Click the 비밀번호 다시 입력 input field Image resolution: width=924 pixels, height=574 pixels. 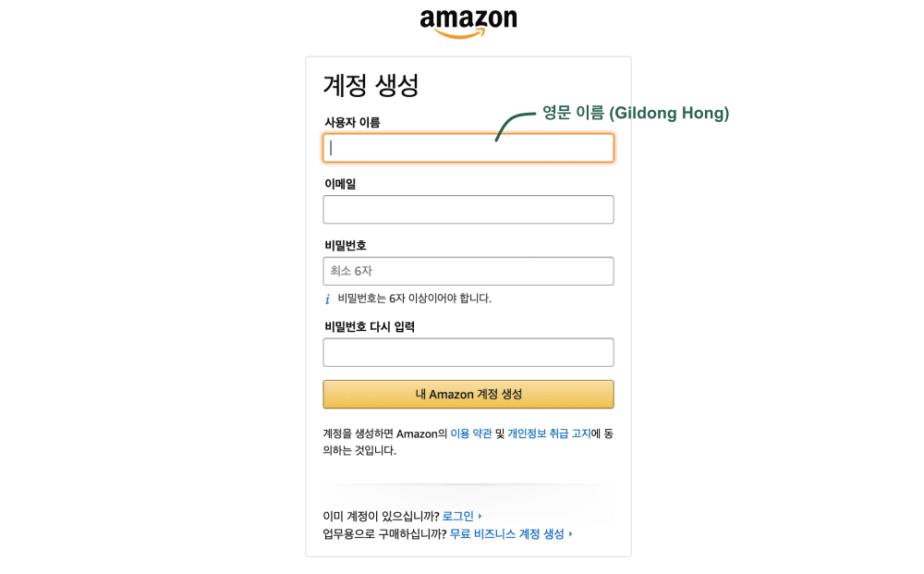pyautogui.click(x=468, y=352)
